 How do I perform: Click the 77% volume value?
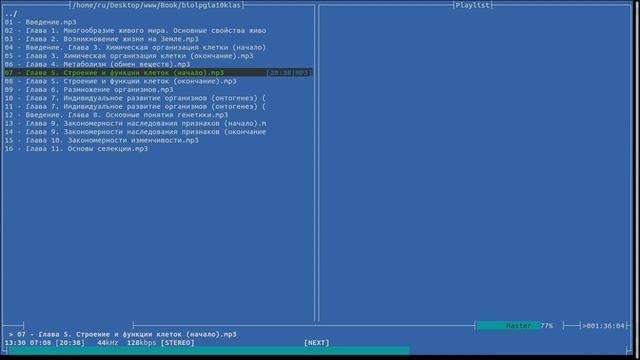click(547, 326)
